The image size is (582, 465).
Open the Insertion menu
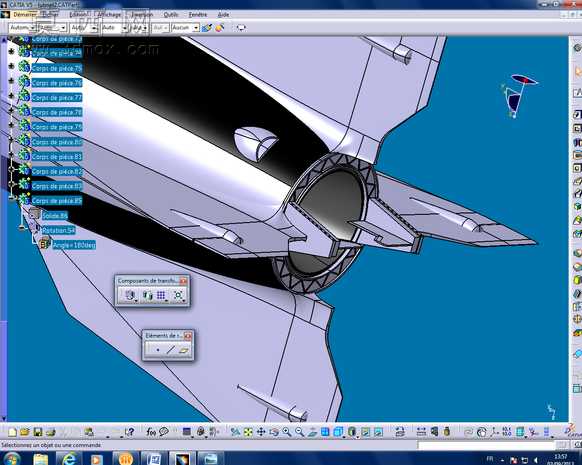(143, 14)
